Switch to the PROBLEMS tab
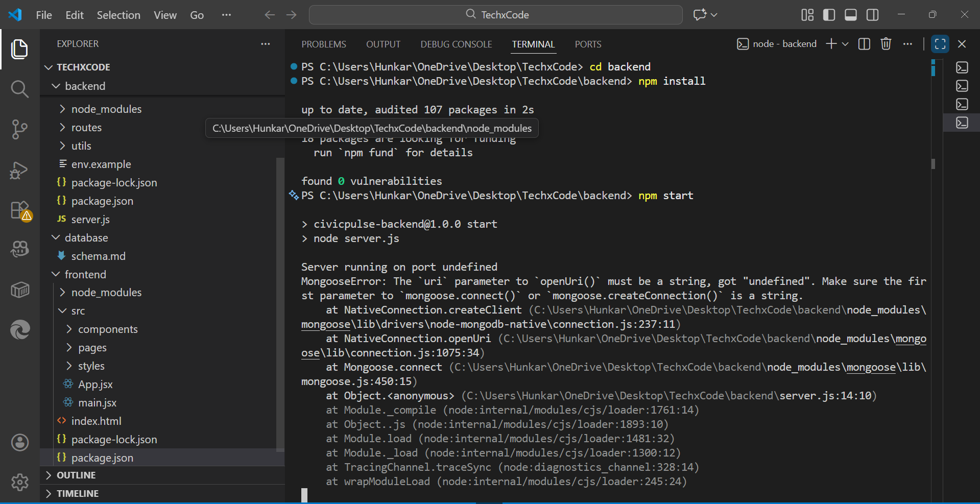 click(x=324, y=44)
